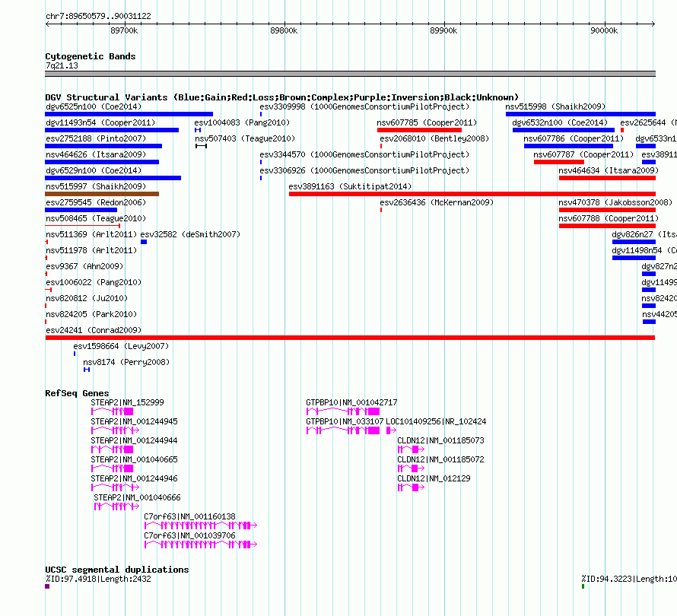Select nsv607785 (Cooper2011) loss variant label

(x=427, y=122)
